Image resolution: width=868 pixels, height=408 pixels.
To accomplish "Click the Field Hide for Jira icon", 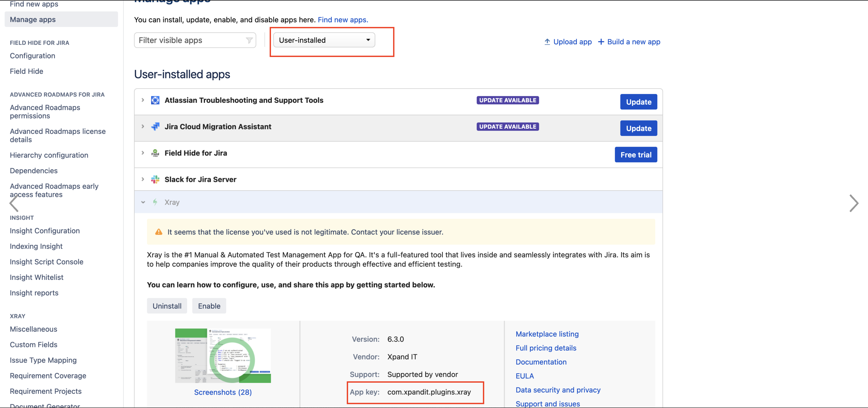I will click(155, 153).
